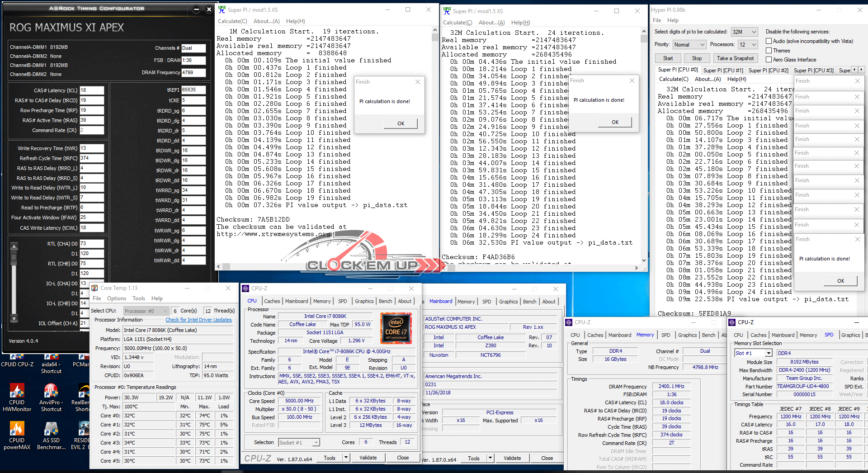This screenshot has width=868, height=473.
Task: Open the CPUID HWMonitor desktop shortcut
Action: coord(17,392)
